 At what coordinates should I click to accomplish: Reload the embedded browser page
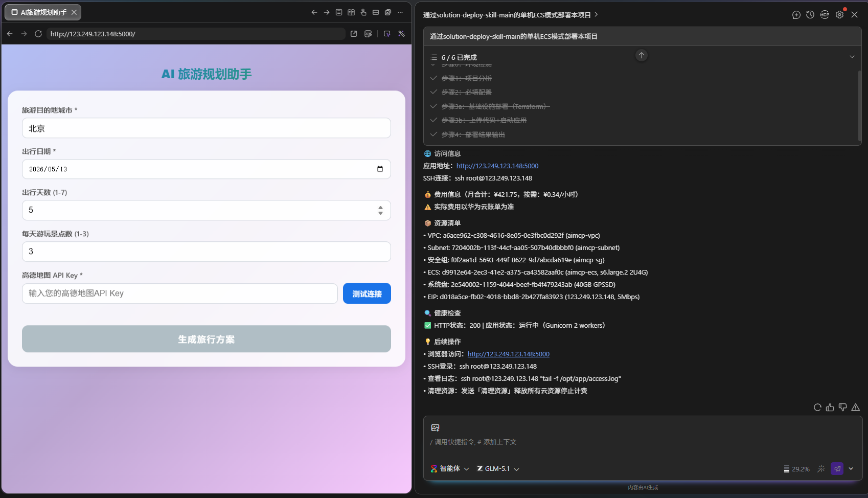[38, 34]
